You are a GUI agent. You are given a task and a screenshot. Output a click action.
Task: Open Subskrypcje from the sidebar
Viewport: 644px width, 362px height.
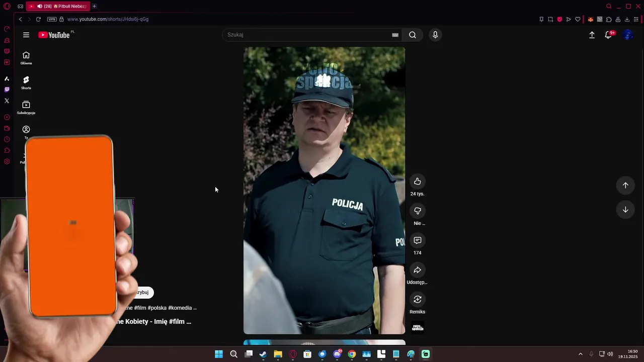(x=26, y=107)
